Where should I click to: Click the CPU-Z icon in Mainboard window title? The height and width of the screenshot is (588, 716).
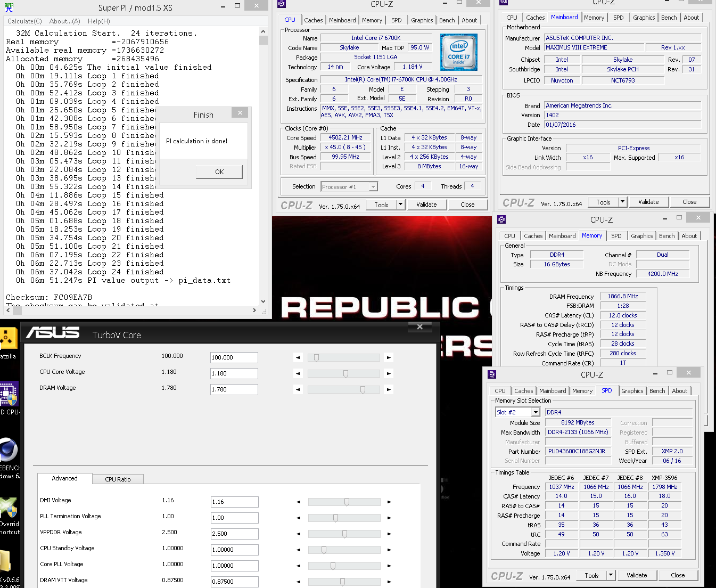504,3
